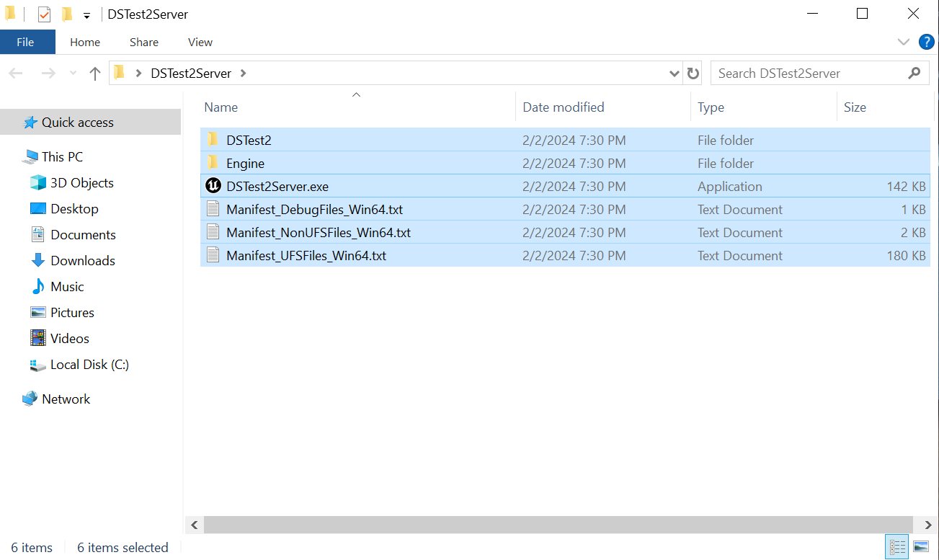939x560 pixels.
Task: Switch to the Share ribbon tab
Action: [144, 42]
